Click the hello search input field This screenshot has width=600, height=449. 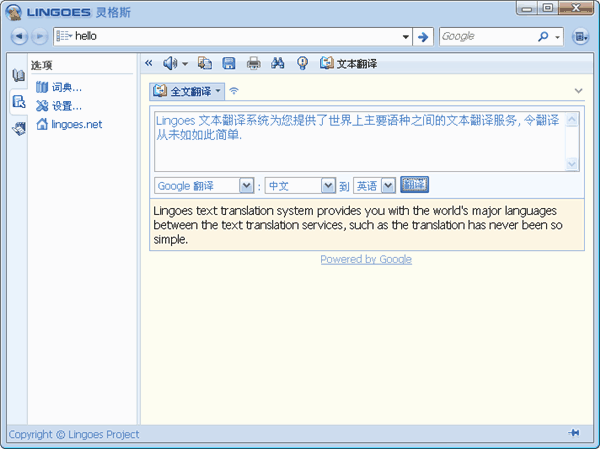tap(236, 36)
